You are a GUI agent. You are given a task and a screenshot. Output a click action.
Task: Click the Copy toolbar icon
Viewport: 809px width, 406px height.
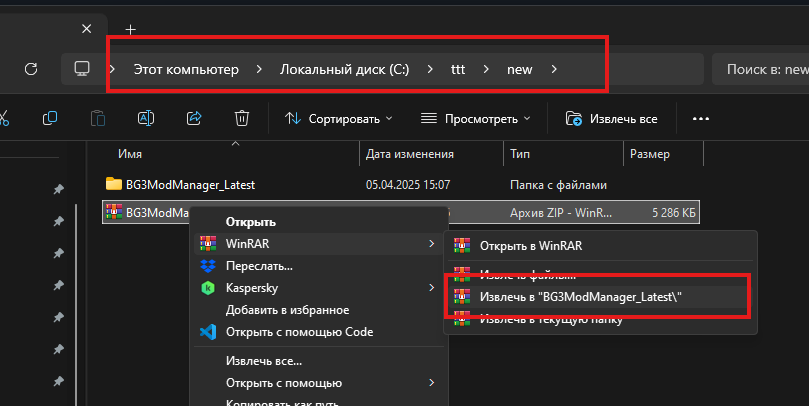50,119
